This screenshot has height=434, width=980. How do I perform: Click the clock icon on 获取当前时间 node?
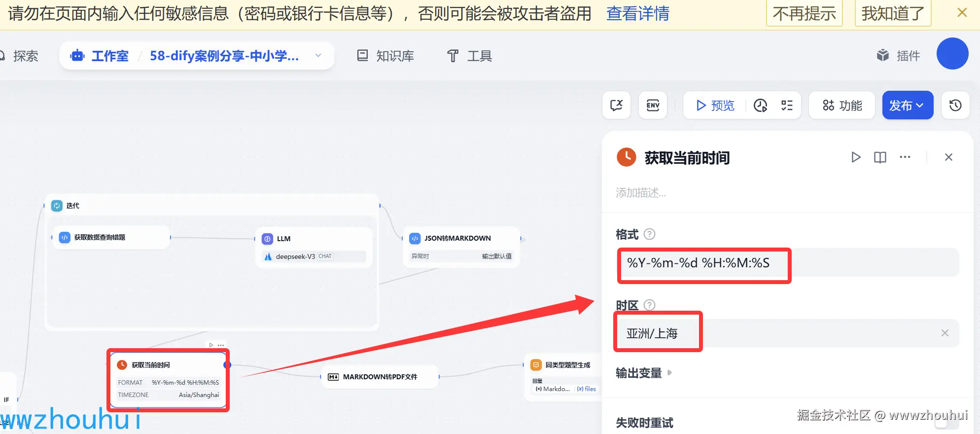tap(122, 365)
